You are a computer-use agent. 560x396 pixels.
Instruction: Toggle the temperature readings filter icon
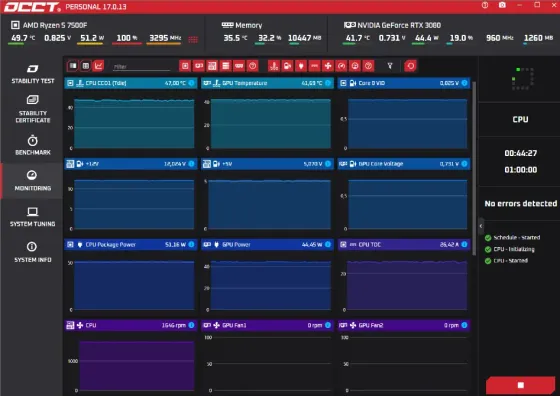point(274,66)
